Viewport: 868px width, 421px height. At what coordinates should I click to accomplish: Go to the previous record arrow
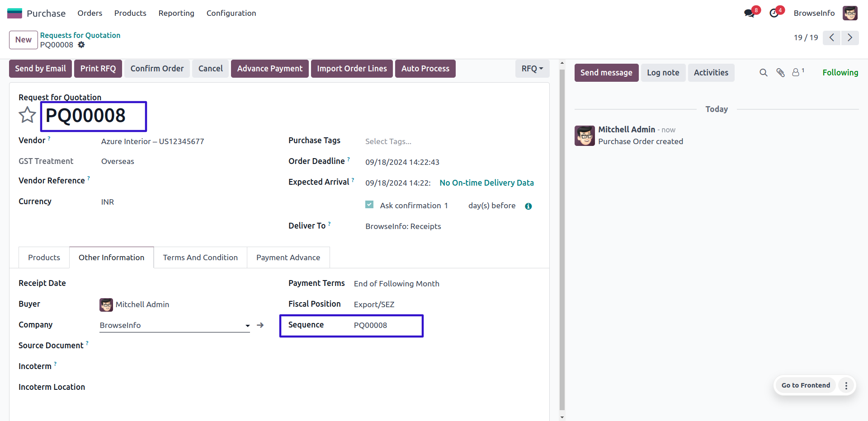831,37
